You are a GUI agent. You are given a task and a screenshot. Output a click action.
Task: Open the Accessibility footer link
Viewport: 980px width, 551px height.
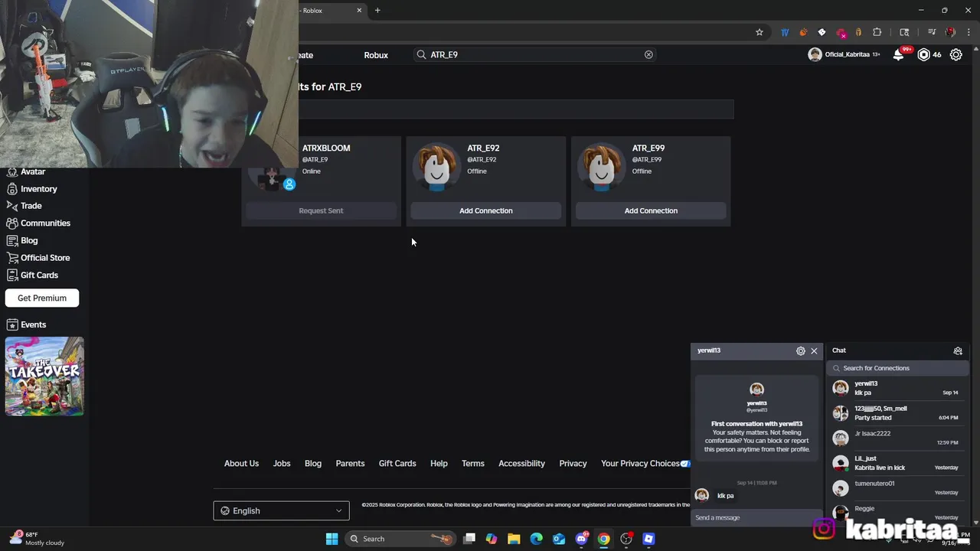coord(521,463)
